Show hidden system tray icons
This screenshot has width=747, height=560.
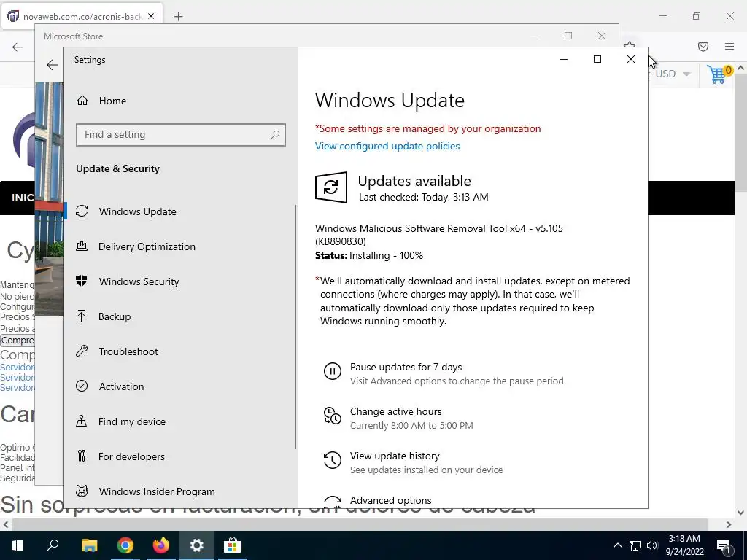617,545
